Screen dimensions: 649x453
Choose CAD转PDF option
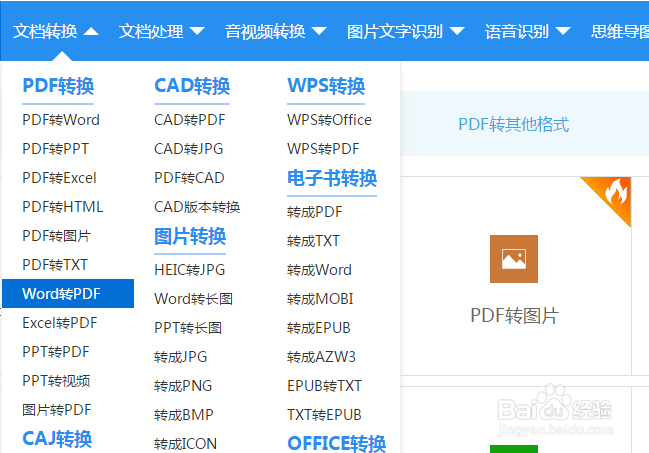190,120
